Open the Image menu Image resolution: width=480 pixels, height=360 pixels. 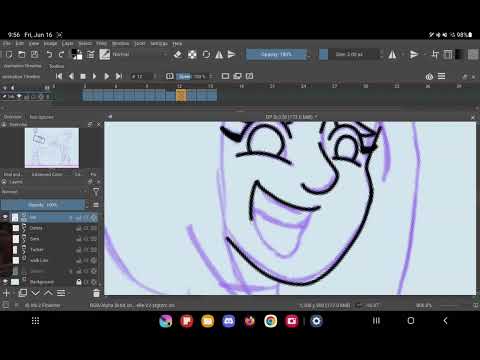50,44
